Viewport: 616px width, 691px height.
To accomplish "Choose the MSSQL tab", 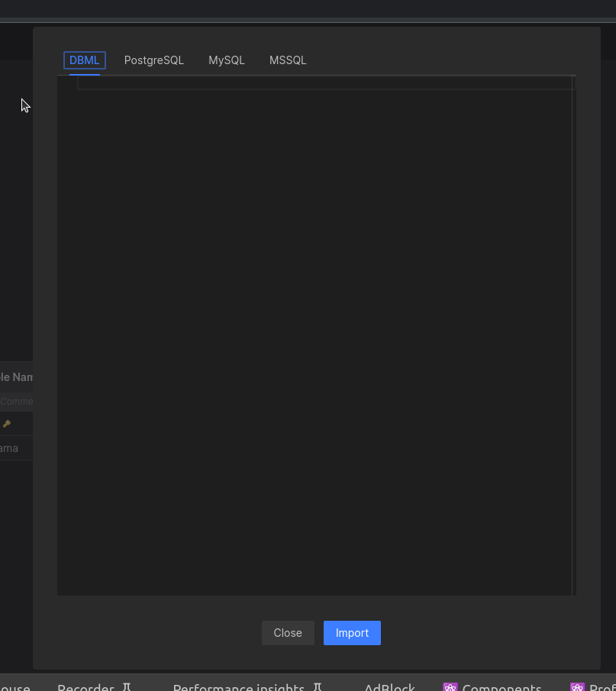I will [288, 60].
